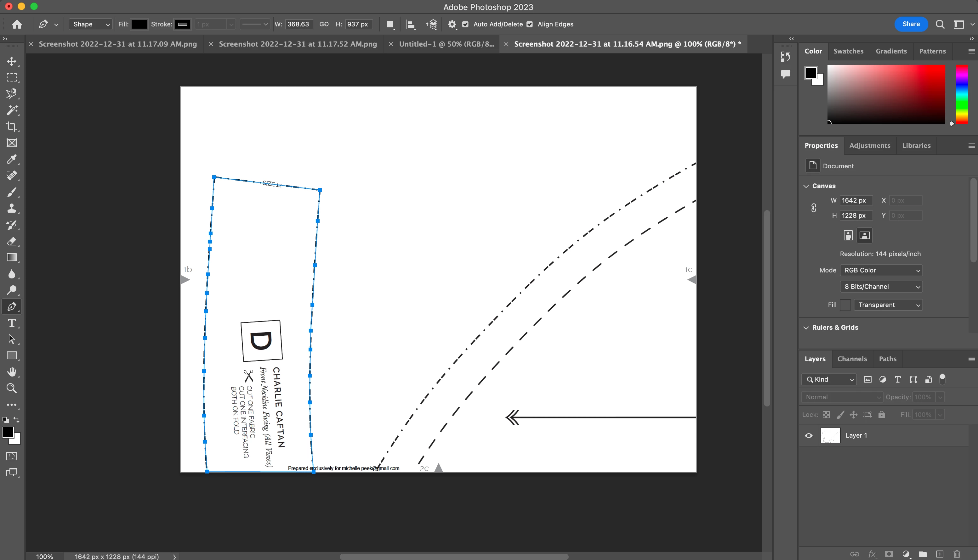Select the Clone Stamp tool
The width and height of the screenshot is (978, 560).
[x=12, y=209]
